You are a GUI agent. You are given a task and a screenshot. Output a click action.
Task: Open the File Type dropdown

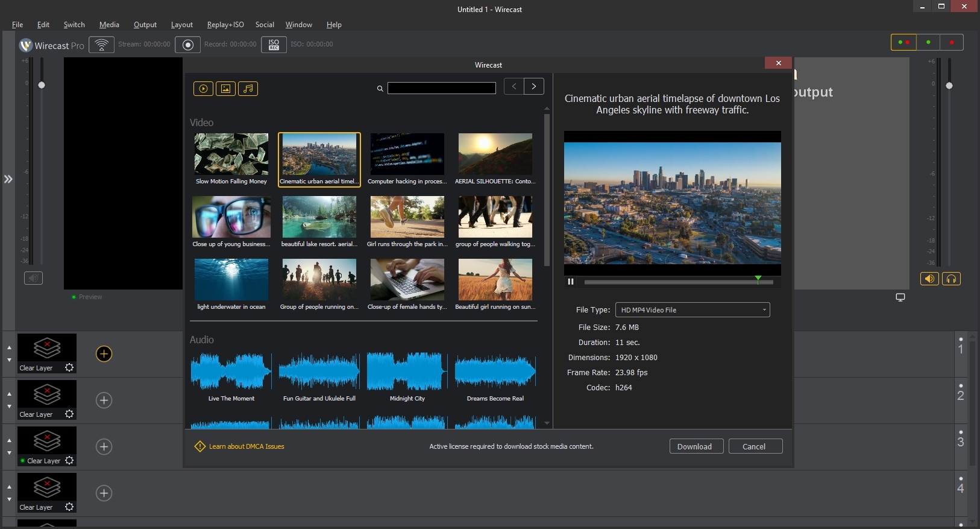(693, 310)
